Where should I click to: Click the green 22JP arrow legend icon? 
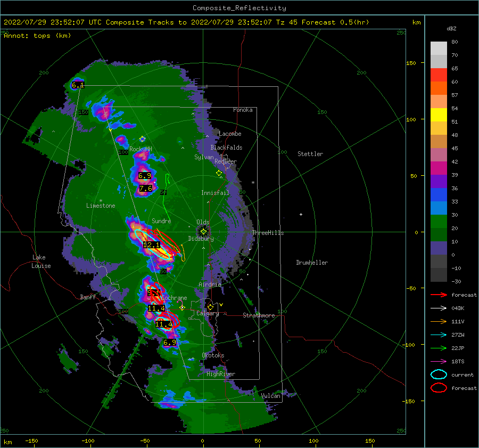point(439,348)
